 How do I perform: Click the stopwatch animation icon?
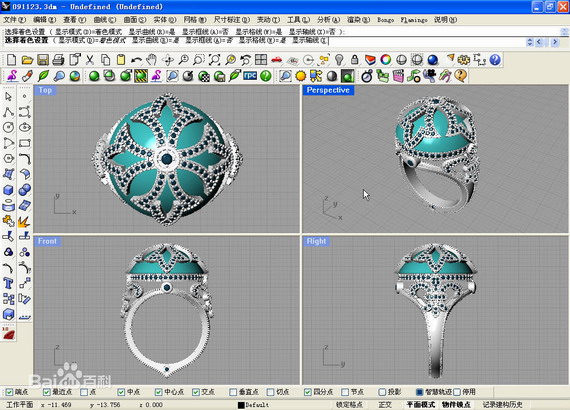[x=367, y=76]
